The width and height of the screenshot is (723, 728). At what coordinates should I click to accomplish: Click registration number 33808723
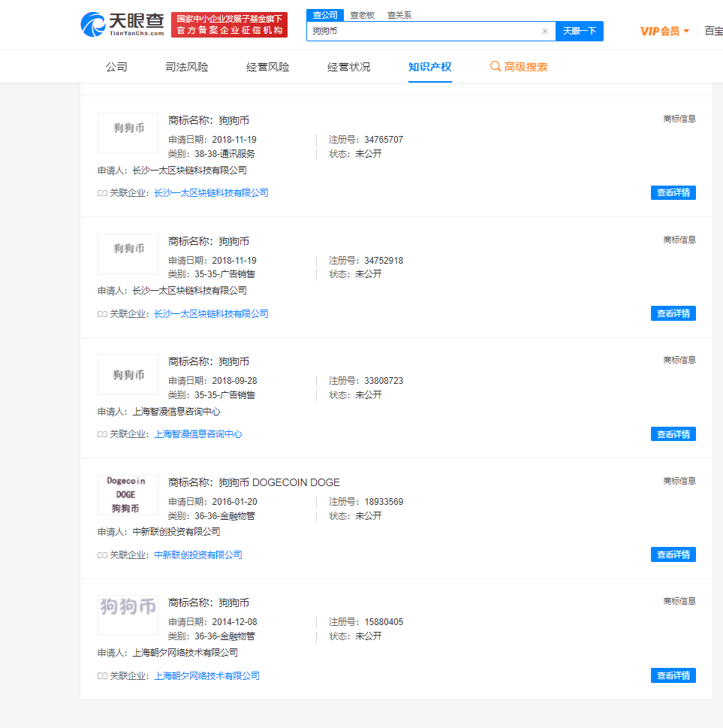[x=384, y=381]
